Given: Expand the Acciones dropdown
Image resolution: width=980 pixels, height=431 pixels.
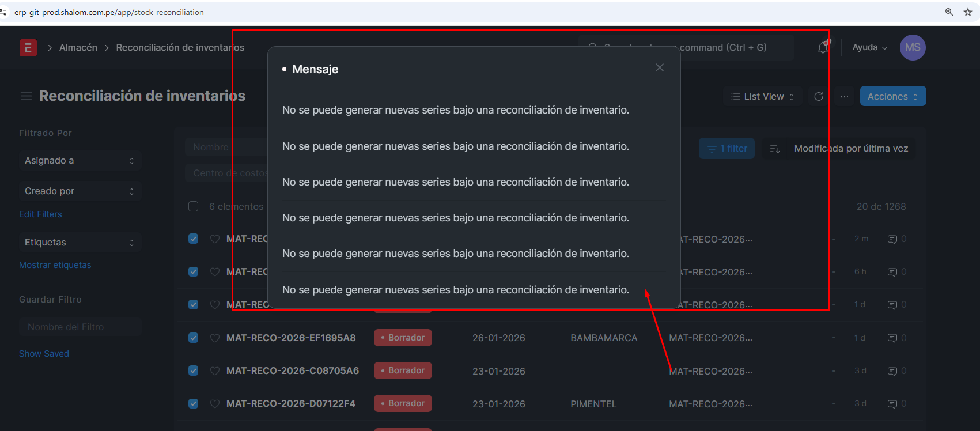Looking at the screenshot, I should click(x=892, y=96).
